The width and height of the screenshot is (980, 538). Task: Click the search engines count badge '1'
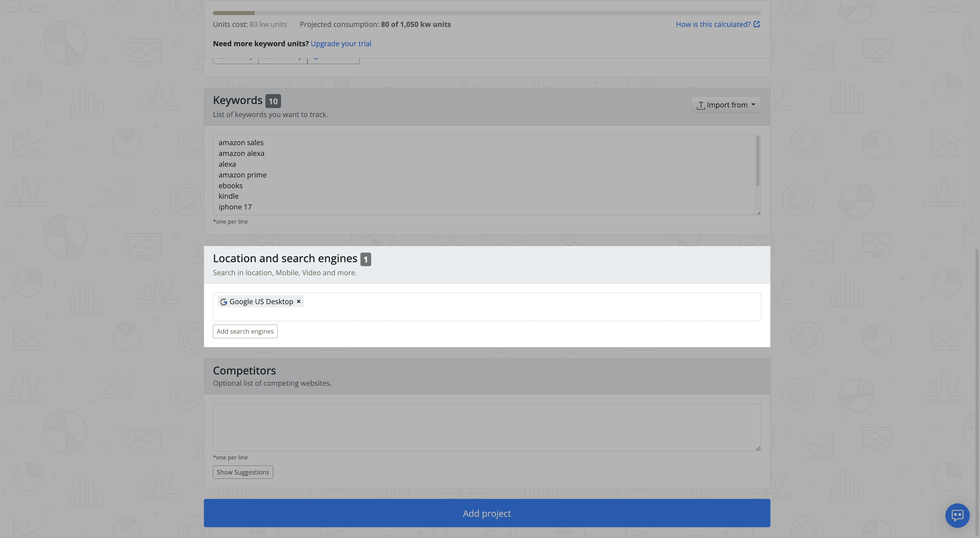(366, 259)
